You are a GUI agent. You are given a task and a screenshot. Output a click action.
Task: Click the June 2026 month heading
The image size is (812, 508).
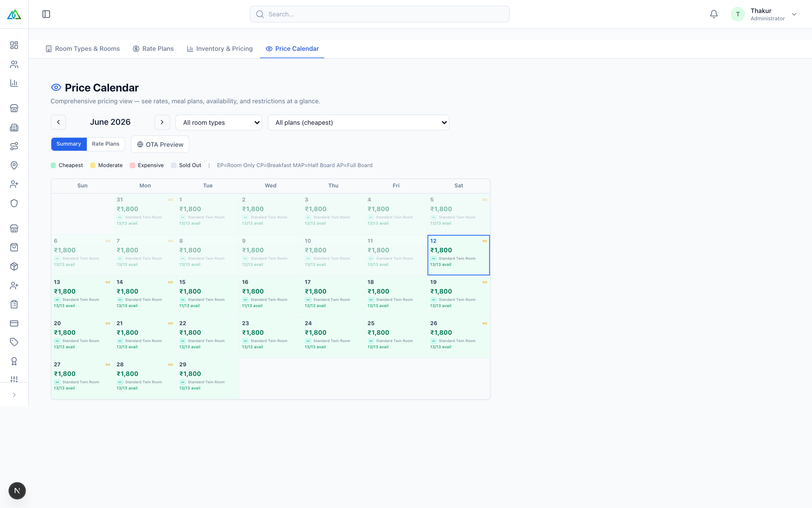coord(110,122)
